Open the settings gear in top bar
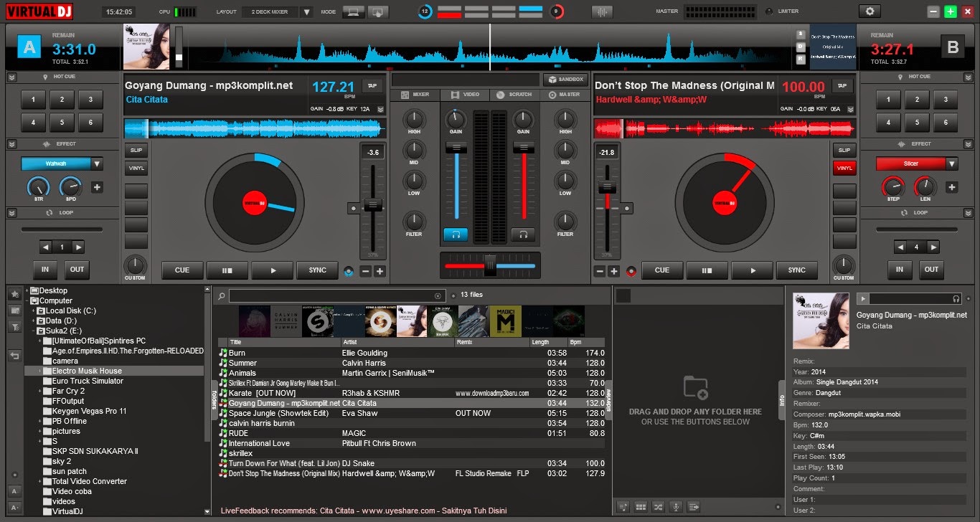 pos(870,11)
